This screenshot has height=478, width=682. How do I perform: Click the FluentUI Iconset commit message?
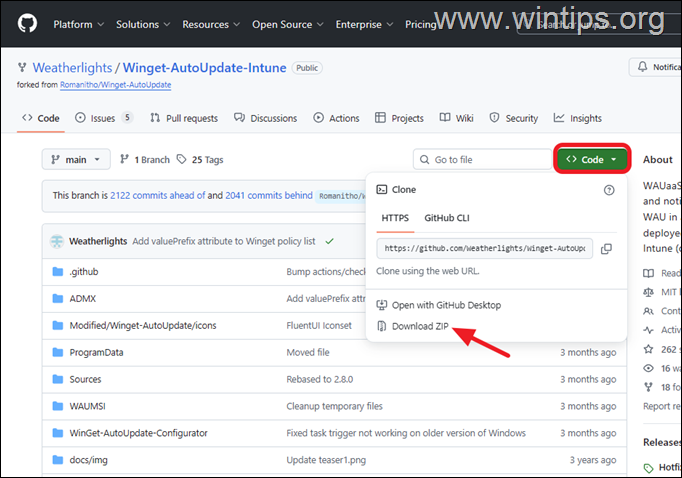(319, 326)
